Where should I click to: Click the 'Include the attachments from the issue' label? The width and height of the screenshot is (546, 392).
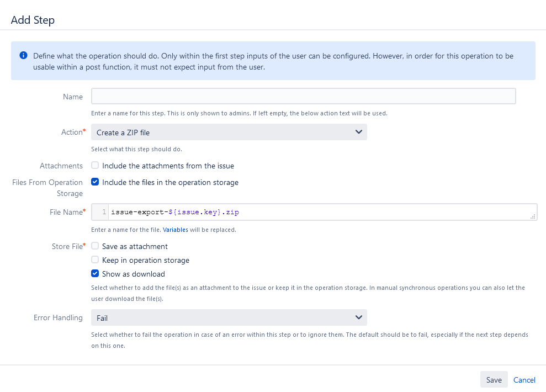(x=168, y=166)
